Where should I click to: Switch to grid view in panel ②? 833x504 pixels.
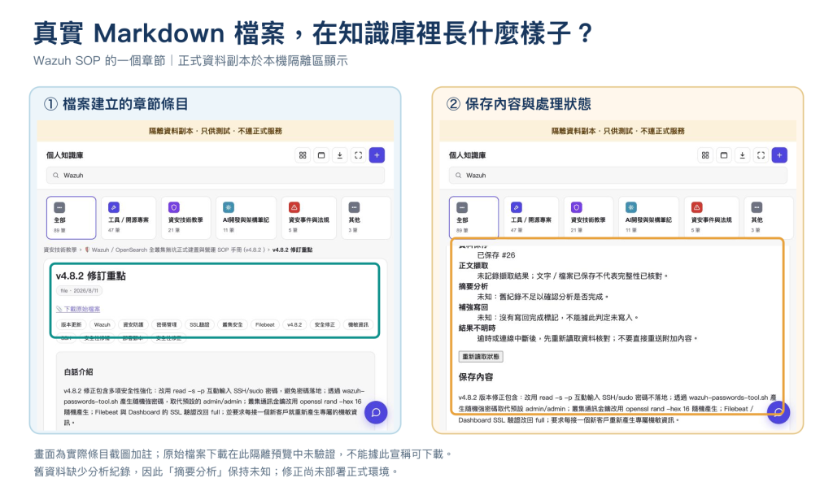point(705,155)
